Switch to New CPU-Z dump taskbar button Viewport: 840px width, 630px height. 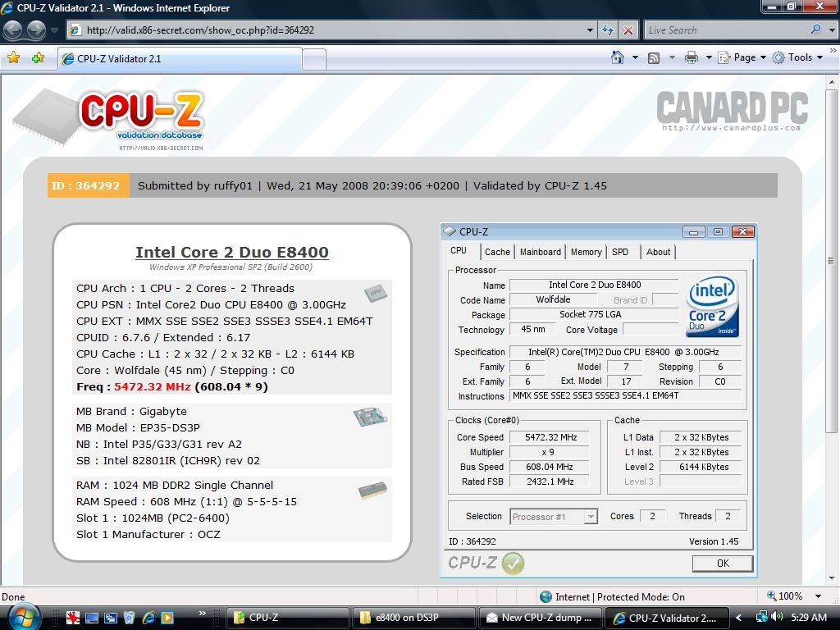[541, 618]
